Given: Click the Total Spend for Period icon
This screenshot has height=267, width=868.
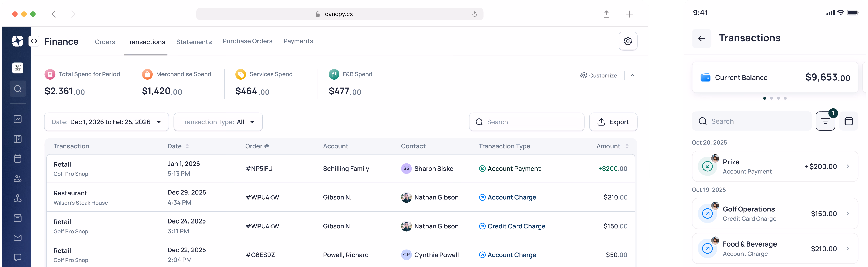Looking at the screenshot, I should tap(50, 74).
